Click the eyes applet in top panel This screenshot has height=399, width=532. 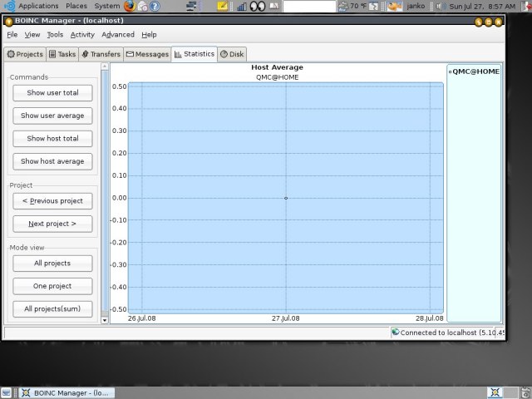[x=258, y=6]
